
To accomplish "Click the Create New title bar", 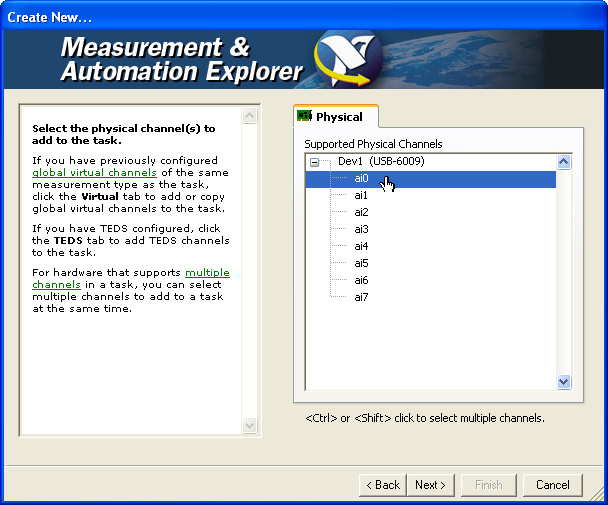I will point(304,17).
